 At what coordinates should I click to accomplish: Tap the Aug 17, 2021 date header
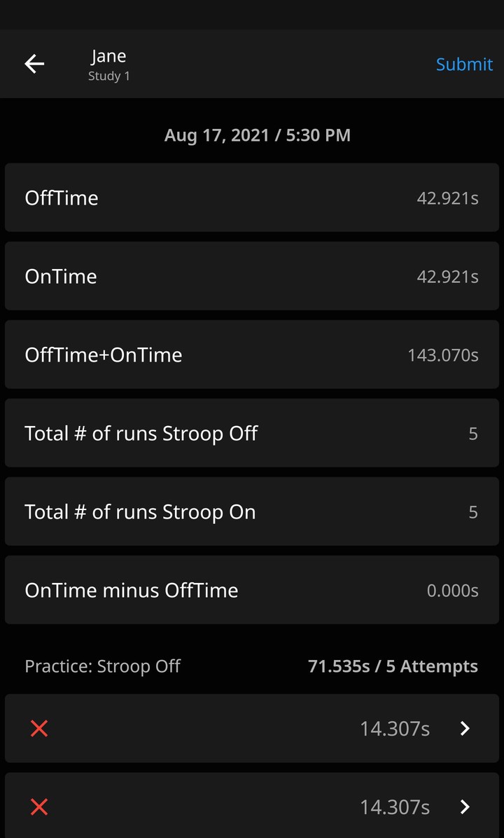257,135
